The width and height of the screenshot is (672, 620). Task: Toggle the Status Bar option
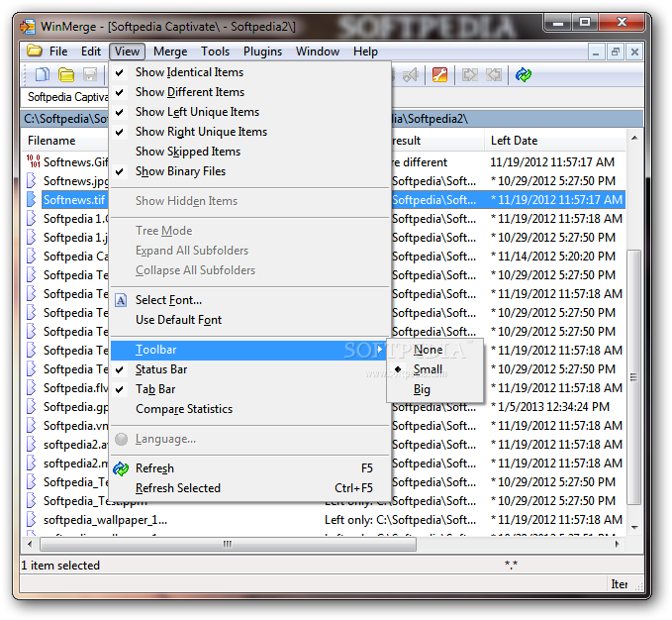point(250,369)
